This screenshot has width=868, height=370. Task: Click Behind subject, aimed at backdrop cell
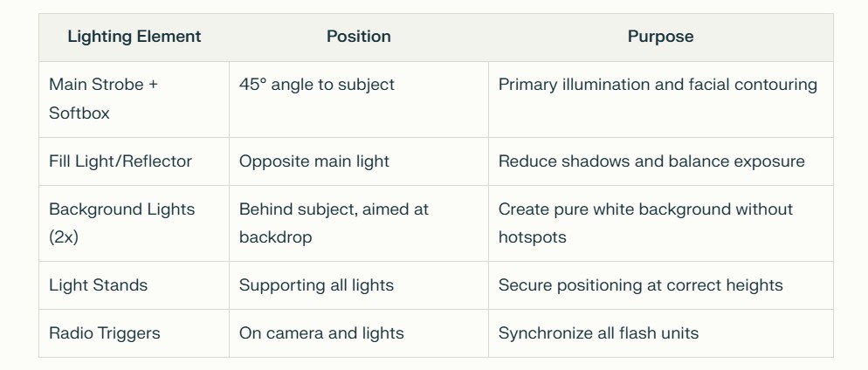(359, 223)
